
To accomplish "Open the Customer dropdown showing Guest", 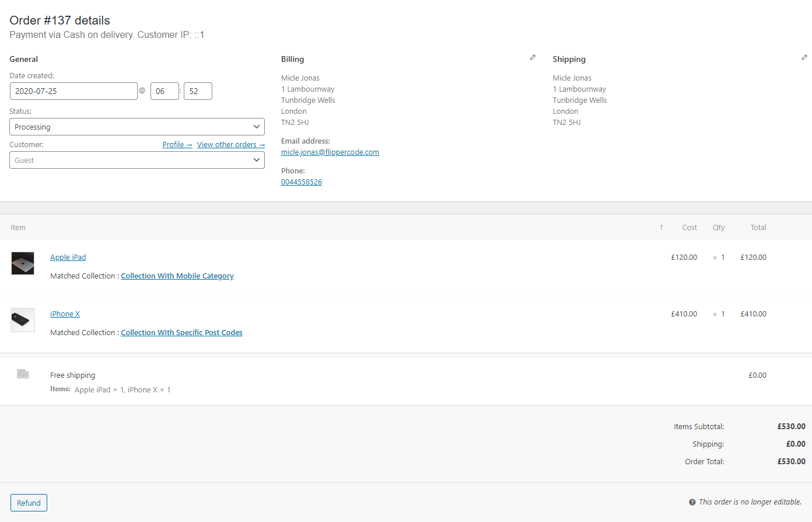I will 137,160.
